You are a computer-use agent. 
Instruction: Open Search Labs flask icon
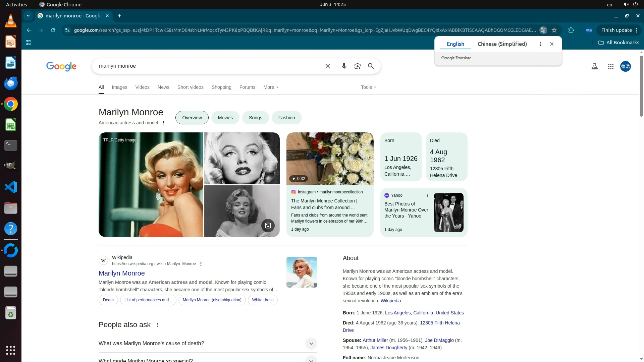pos(594,66)
